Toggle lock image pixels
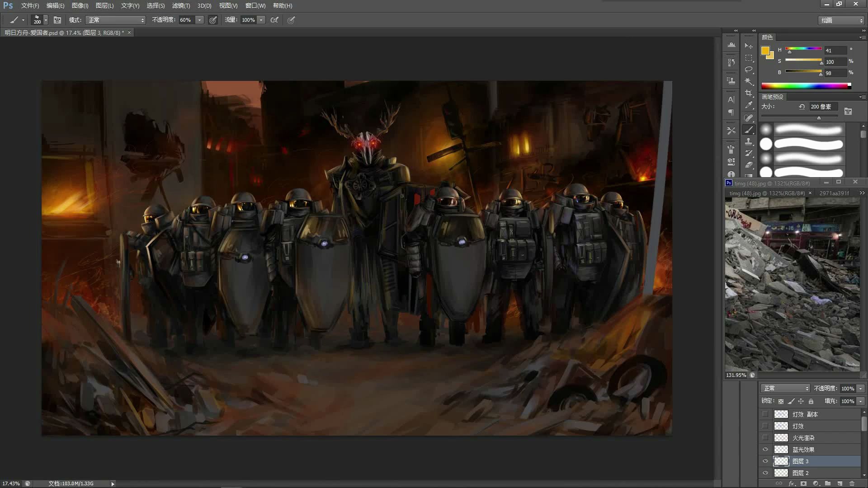The height and width of the screenshot is (488, 868). [791, 401]
